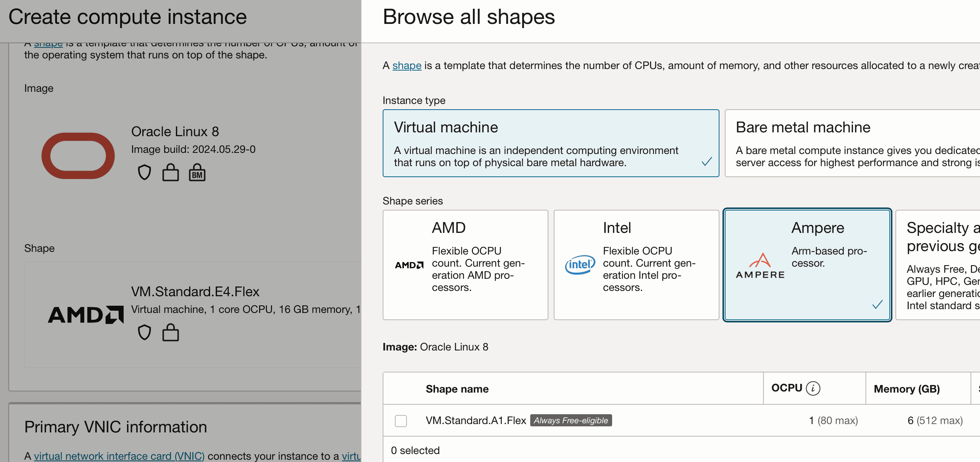Screen dimensions: 980x462
Task: Click the BM bag icon under Oracle Linux 8
Action: coord(197,172)
